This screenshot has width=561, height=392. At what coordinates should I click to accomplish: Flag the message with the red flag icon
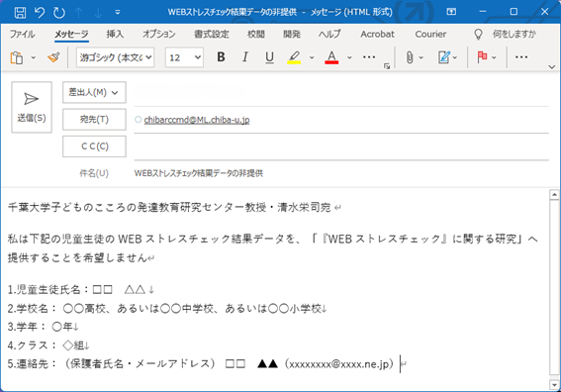coord(482,57)
